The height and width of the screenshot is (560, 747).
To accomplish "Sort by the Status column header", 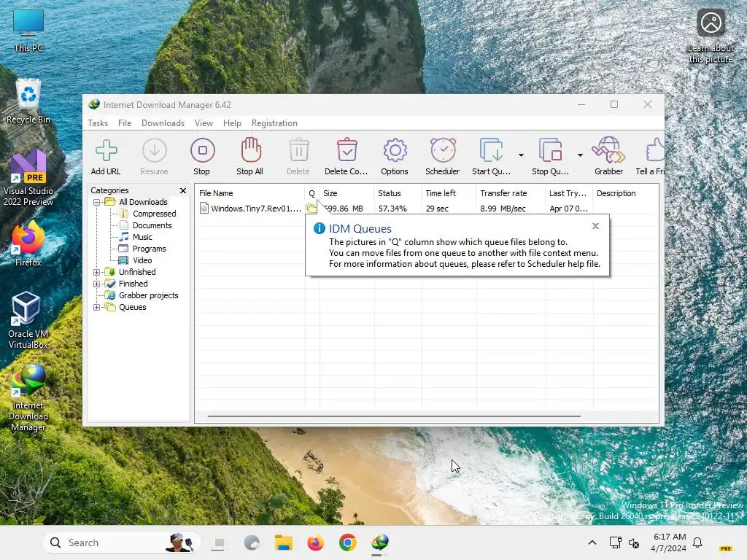I will tap(398, 193).
